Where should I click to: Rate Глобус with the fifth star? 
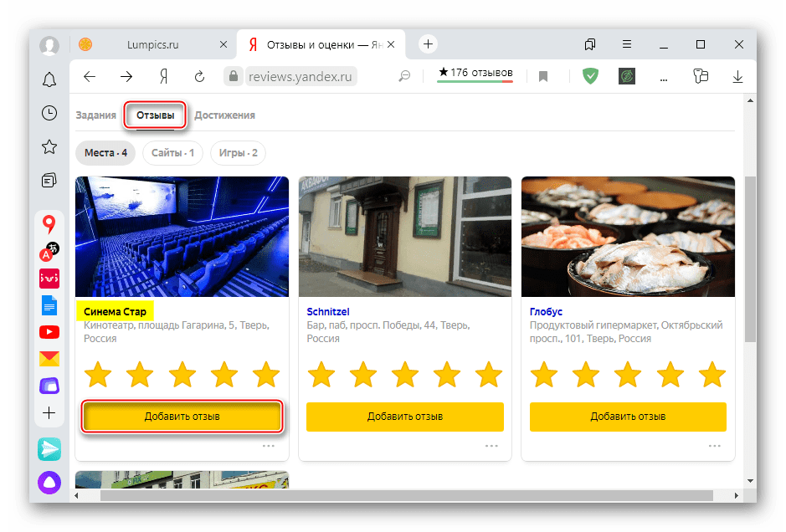pyautogui.click(x=712, y=374)
